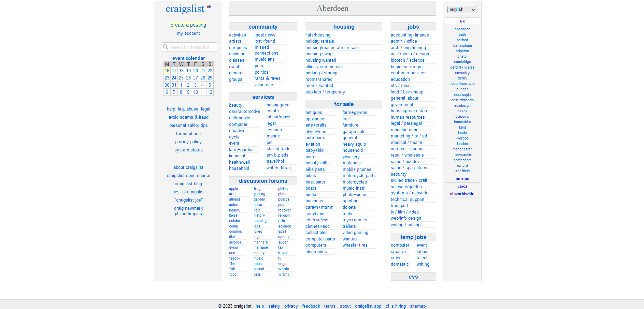Open medical / health jobs
Screen dimensions: 644x309
[406, 143]
